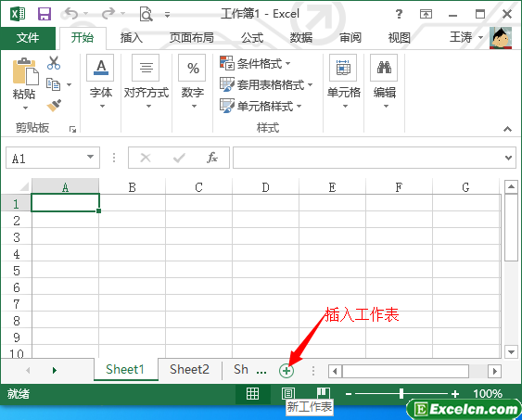Click the Redo arrow icon
The width and height of the screenshot is (522, 420).
pos(108,14)
